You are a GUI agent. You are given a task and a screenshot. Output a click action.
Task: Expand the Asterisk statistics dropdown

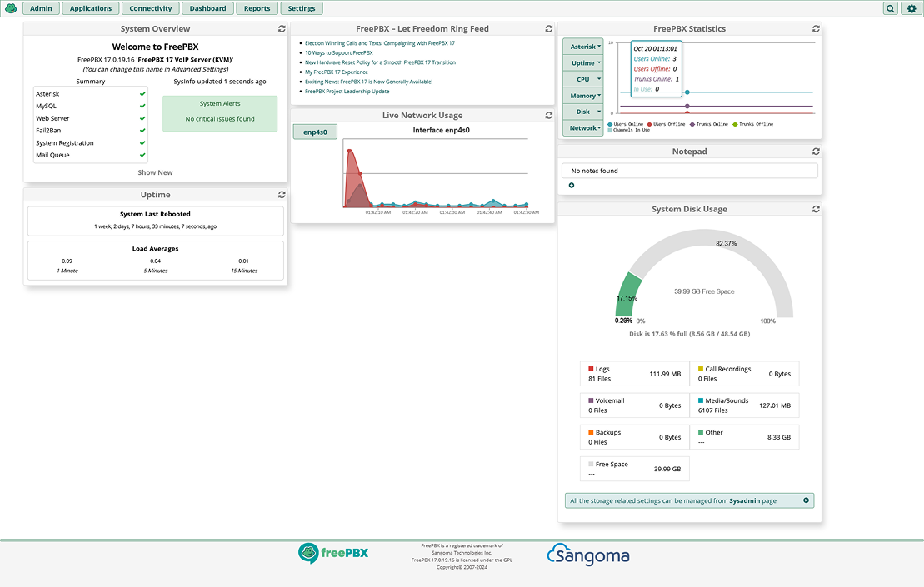click(x=586, y=47)
